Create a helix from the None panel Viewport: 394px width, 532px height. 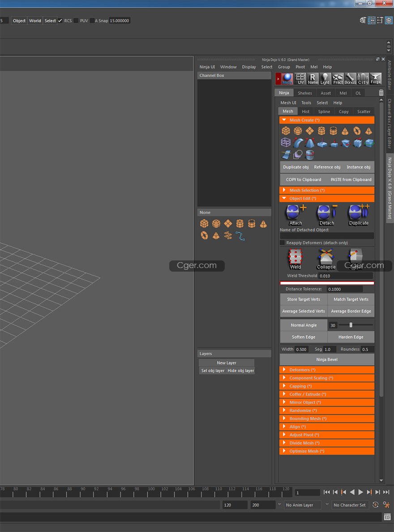click(228, 235)
